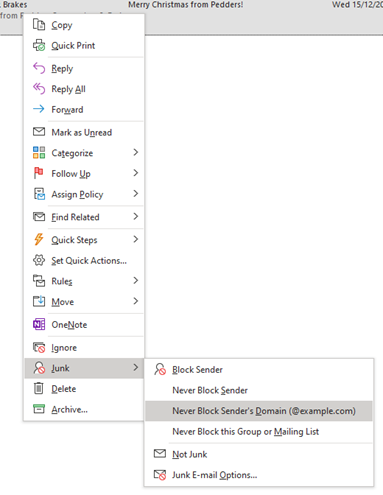Viewport: 383px width, 495px height.
Task: Choose Never Block Sender option
Action: coord(259,390)
